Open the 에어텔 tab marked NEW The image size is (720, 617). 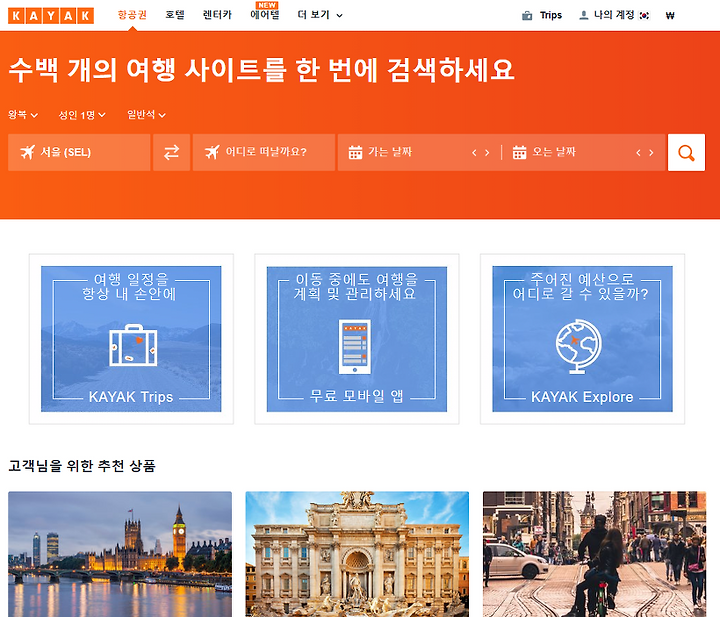point(265,15)
